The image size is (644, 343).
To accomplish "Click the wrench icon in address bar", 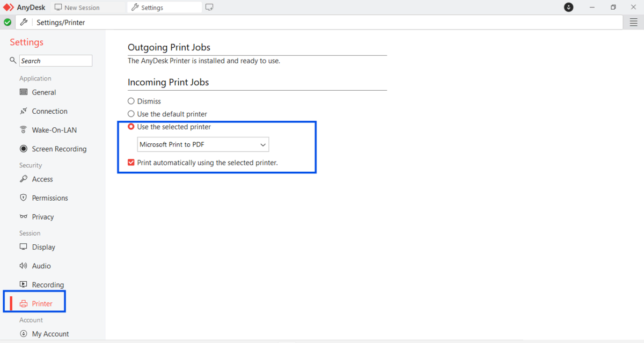I will pyautogui.click(x=23, y=23).
